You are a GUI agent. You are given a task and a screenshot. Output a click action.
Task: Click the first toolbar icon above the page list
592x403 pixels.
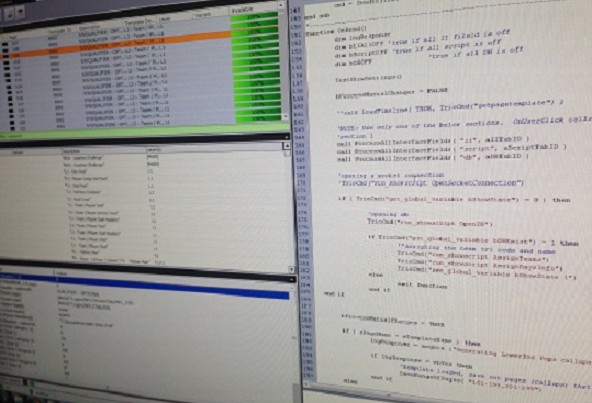(x=9, y=13)
